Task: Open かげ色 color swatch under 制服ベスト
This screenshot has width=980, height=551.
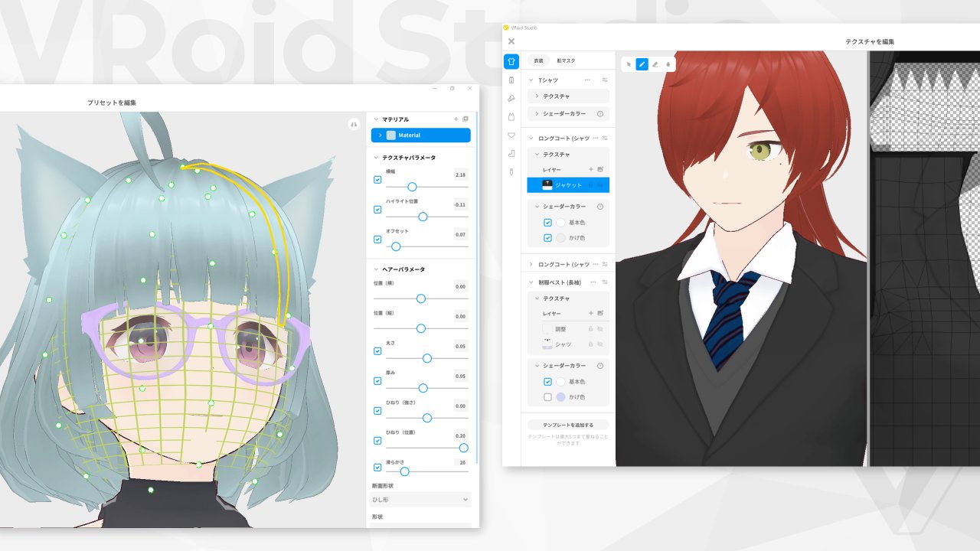Action: coord(560,397)
